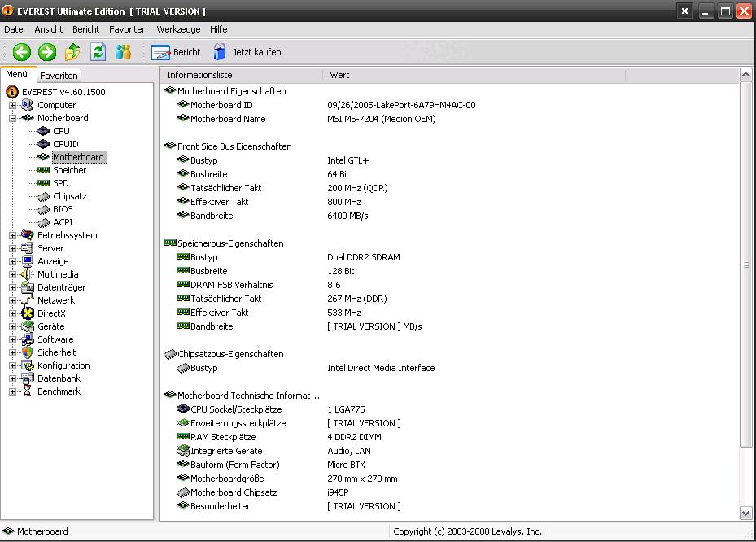Refresh the page with the refresh icon

(98, 51)
